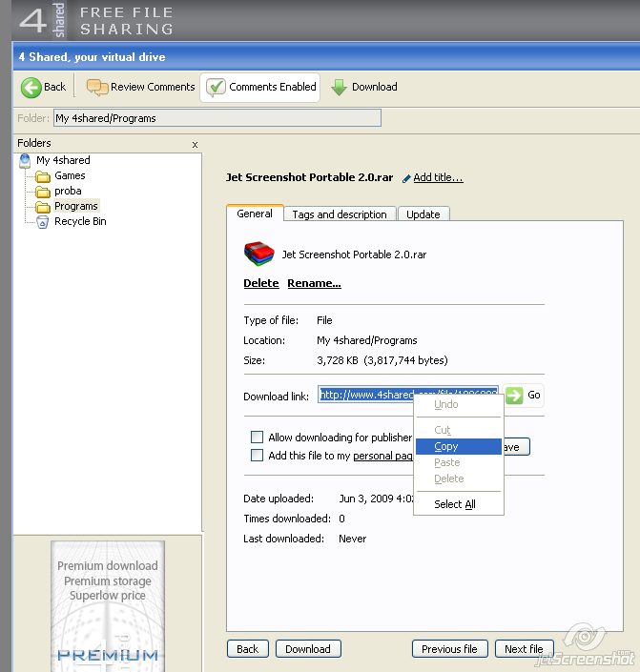This screenshot has height=672, width=640.
Task: Click the Download link text field
Action: (408, 395)
